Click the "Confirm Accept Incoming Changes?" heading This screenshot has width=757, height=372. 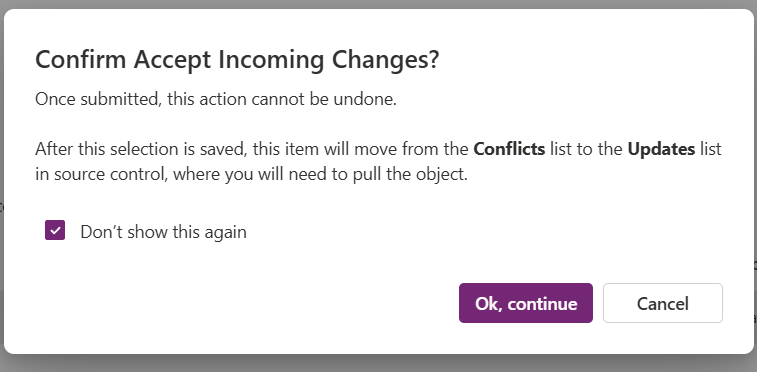237,60
